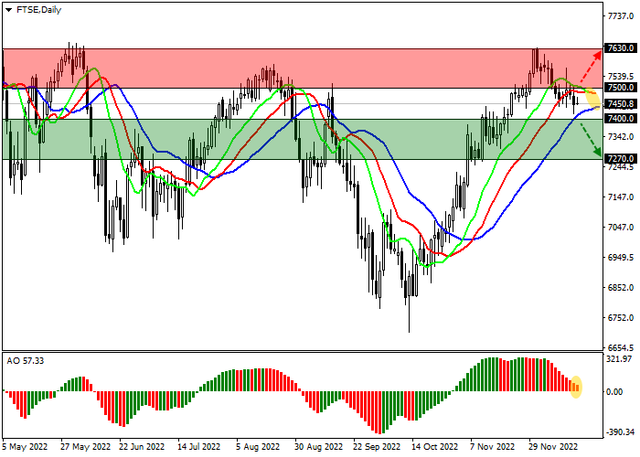The height and width of the screenshot is (457, 640).
Task: Open the chart menu triangle beside FTSE,Daily
Action: [9, 10]
